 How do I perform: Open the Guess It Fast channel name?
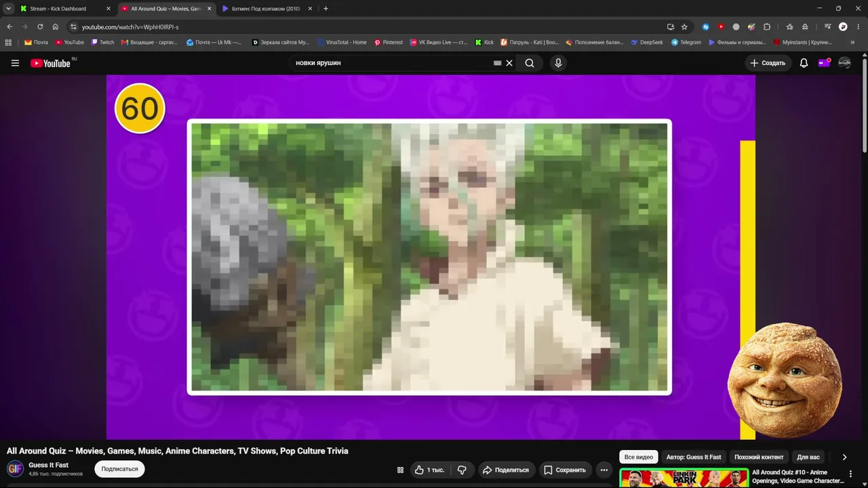(x=49, y=465)
